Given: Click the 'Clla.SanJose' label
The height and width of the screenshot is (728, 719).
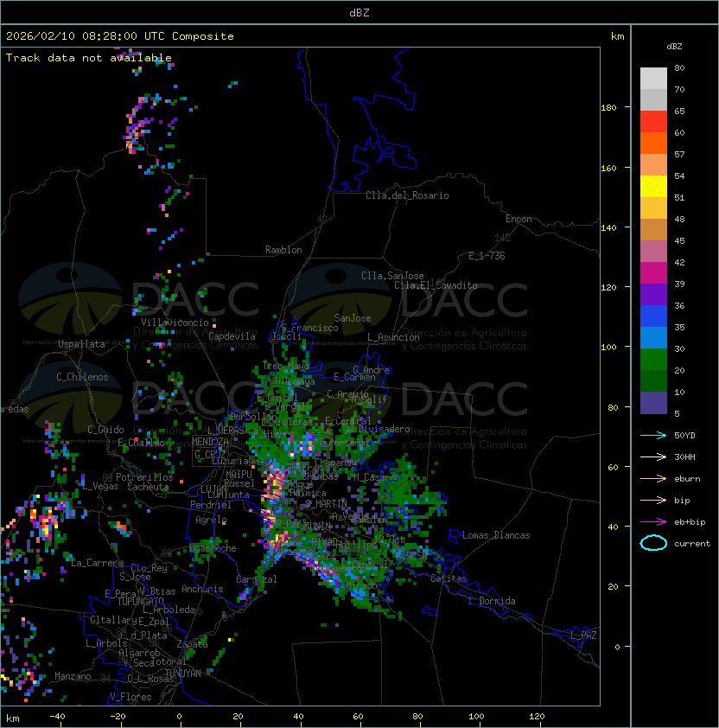Looking at the screenshot, I should (392, 276).
